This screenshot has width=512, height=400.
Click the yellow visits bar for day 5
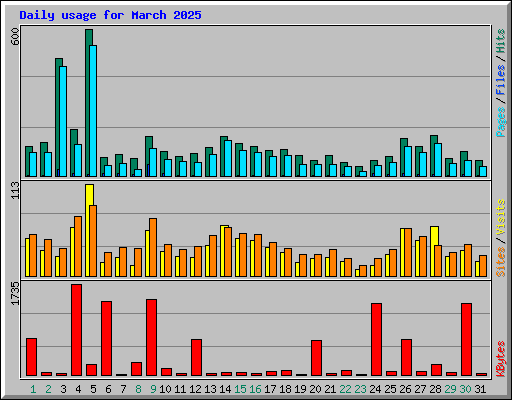87,230
